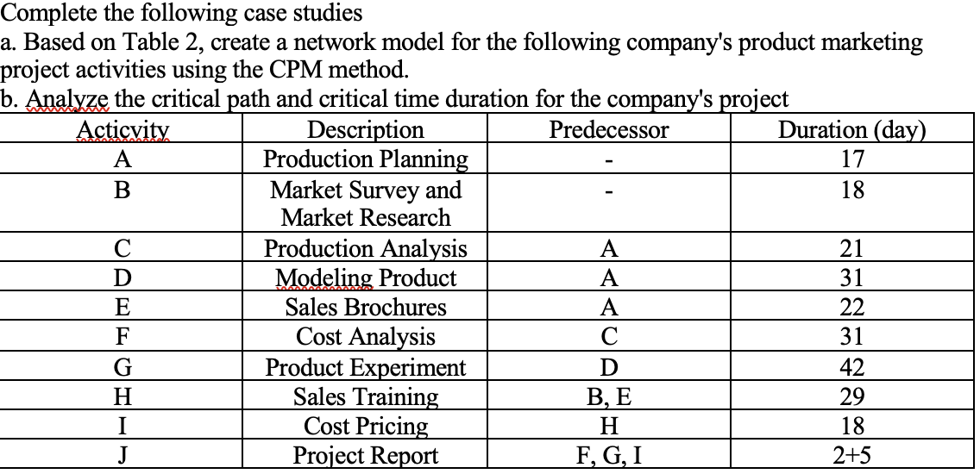Click the duration value 42
Screen dimensions: 980x474
point(851,367)
